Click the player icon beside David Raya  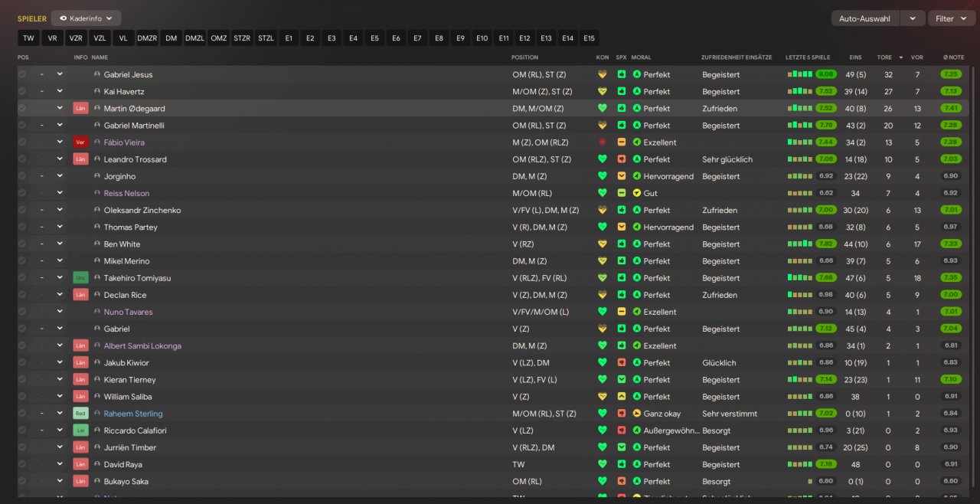[x=97, y=464]
